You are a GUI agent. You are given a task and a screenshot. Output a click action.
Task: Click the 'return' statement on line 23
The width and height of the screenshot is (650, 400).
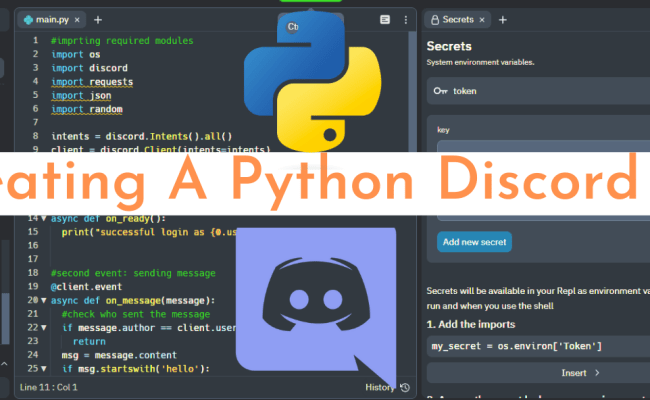89,341
